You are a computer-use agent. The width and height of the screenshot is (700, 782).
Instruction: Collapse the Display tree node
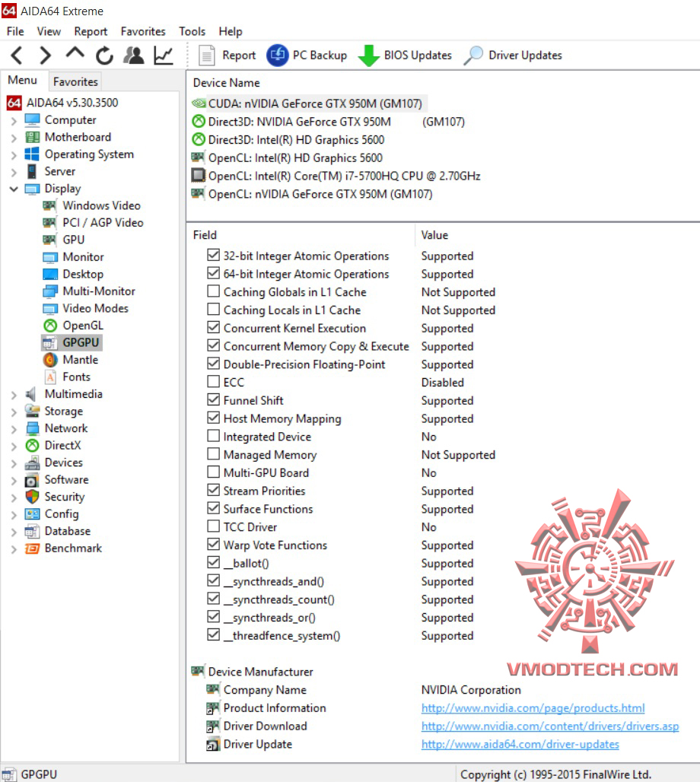14,189
